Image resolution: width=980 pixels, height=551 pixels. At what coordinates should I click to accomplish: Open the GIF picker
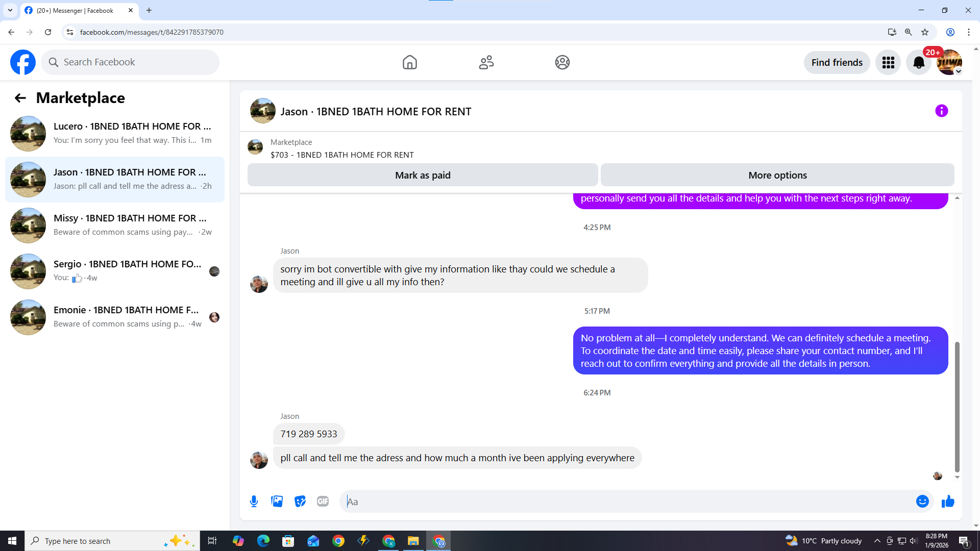coord(323,502)
